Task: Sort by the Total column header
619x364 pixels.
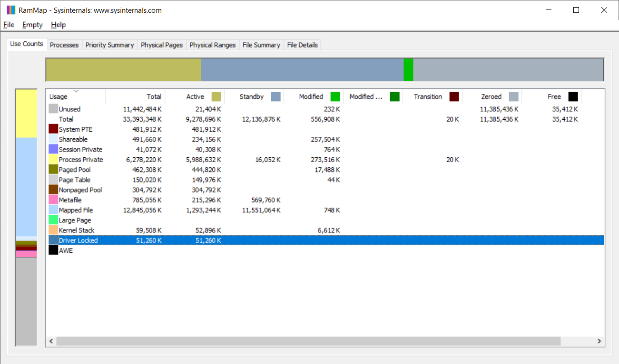Action: coord(135,96)
